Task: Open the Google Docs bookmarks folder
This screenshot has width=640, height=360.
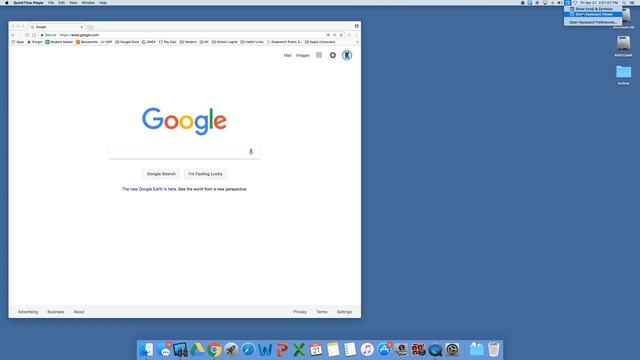Action: click(x=127, y=42)
